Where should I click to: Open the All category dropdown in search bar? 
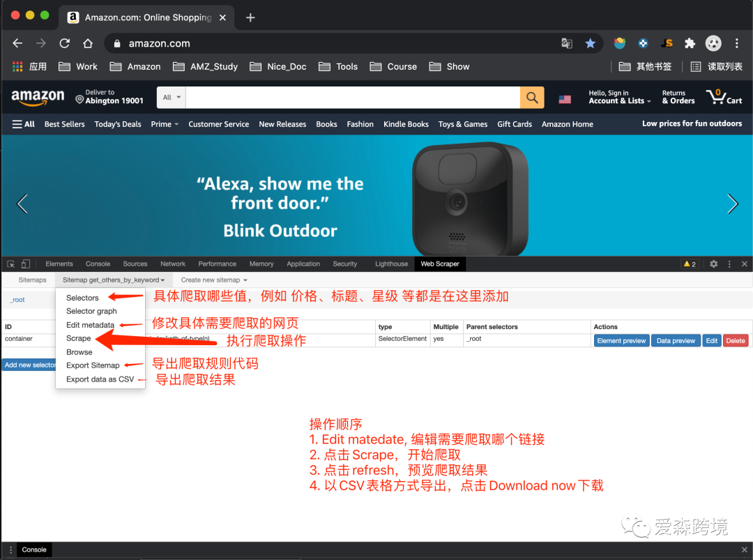pyautogui.click(x=170, y=97)
